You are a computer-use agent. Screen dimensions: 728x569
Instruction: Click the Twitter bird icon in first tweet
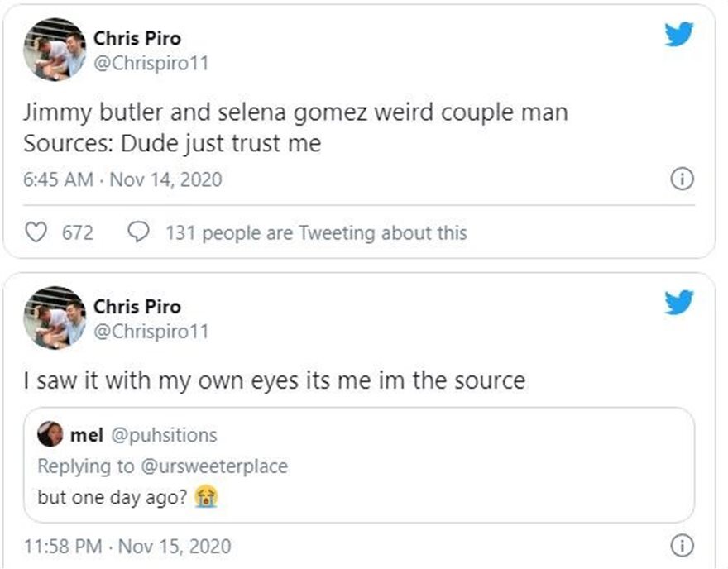(x=678, y=34)
